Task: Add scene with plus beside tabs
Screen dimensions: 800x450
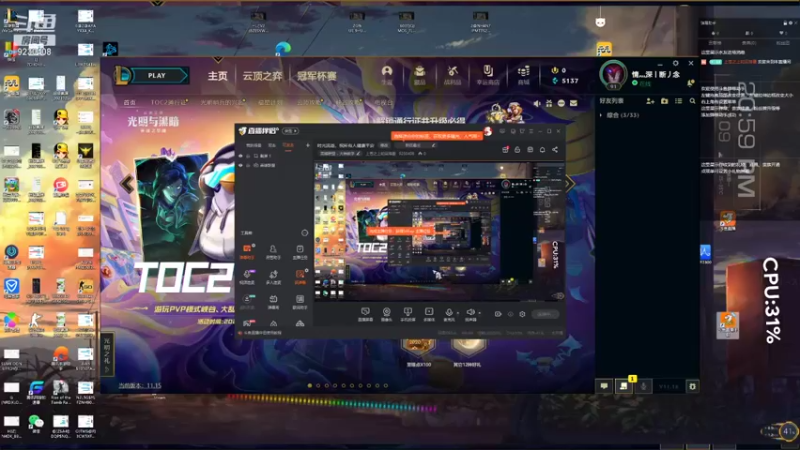Action: pos(308,145)
